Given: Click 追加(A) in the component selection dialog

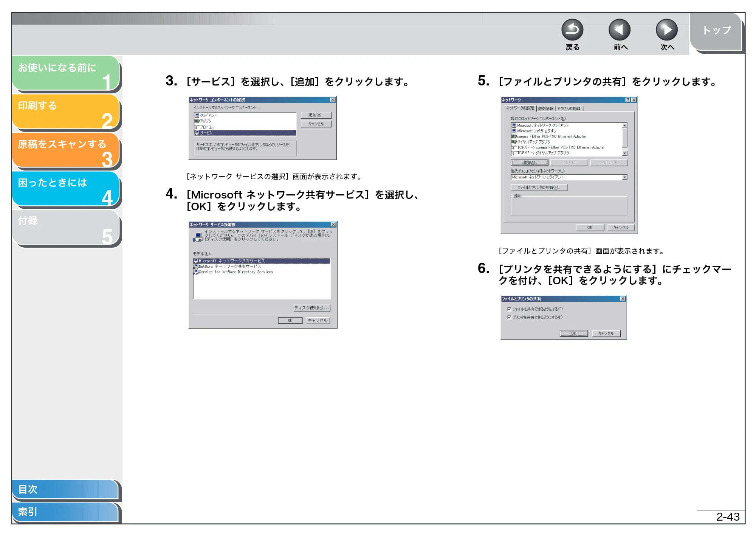Looking at the screenshot, I should pyautogui.click(x=316, y=115).
